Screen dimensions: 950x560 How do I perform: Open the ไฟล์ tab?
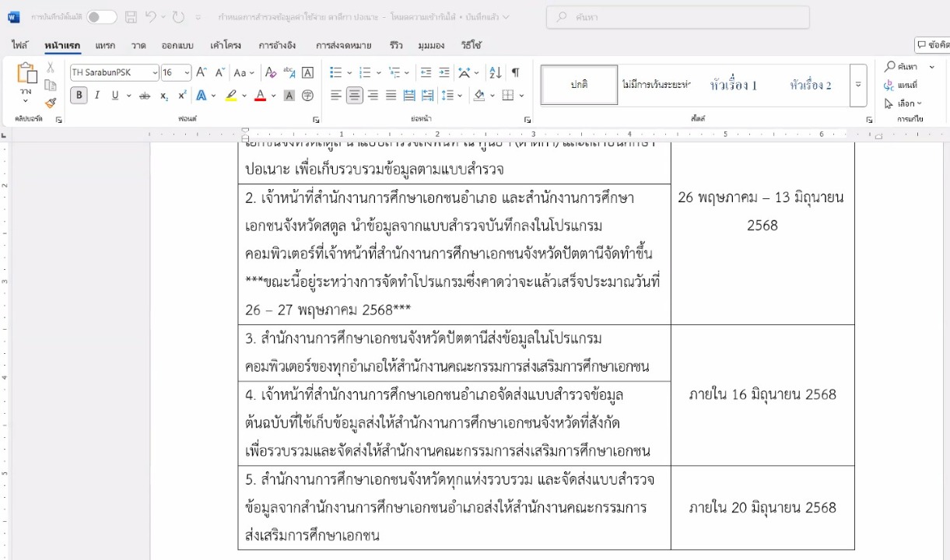19,45
